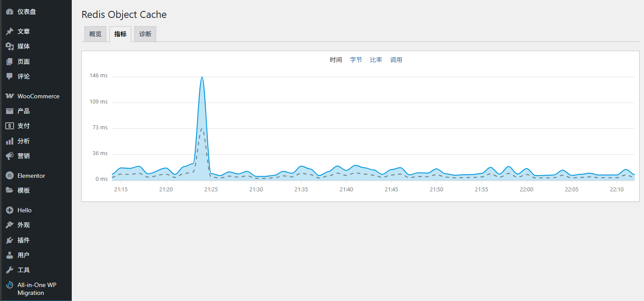Open the 评论 comments menu
Image resolution: width=644 pixels, height=301 pixels.
(24, 76)
